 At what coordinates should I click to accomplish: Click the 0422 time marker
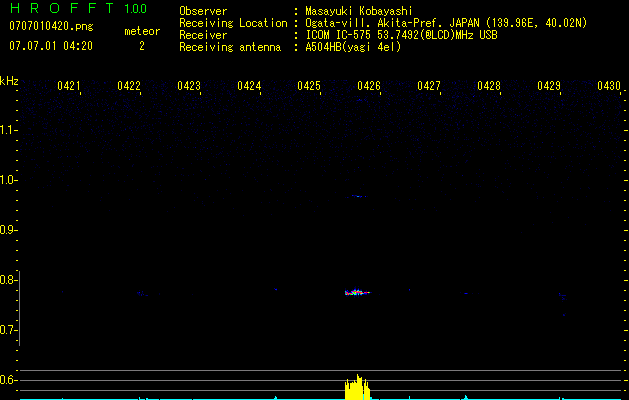129,86
